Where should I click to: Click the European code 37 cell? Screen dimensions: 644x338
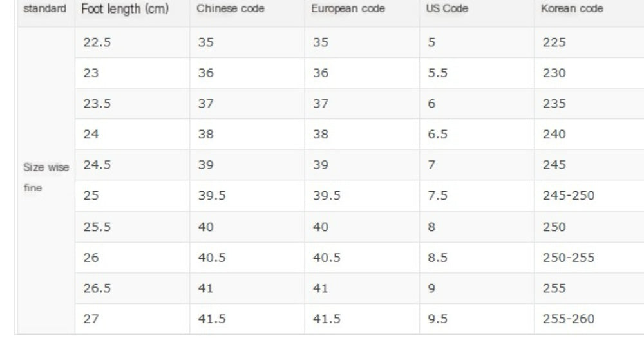pos(321,104)
